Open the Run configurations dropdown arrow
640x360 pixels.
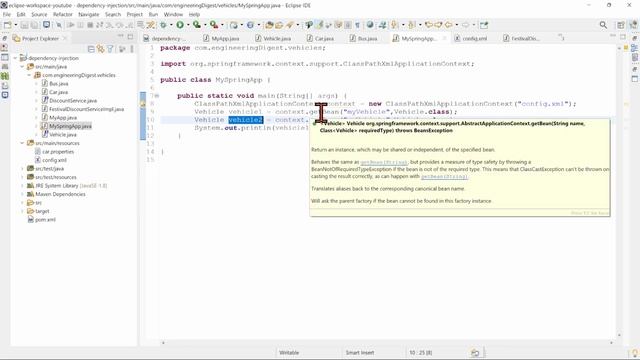pos(188,25)
